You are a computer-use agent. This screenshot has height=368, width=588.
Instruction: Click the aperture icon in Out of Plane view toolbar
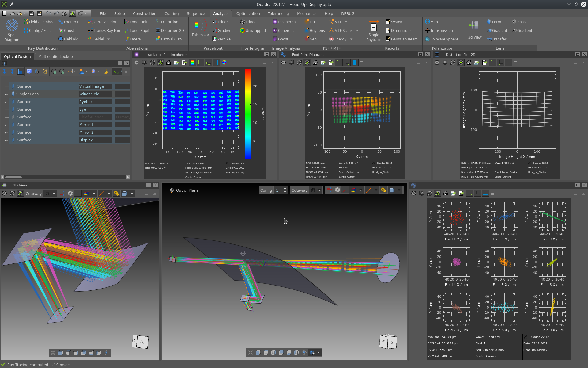337,190
